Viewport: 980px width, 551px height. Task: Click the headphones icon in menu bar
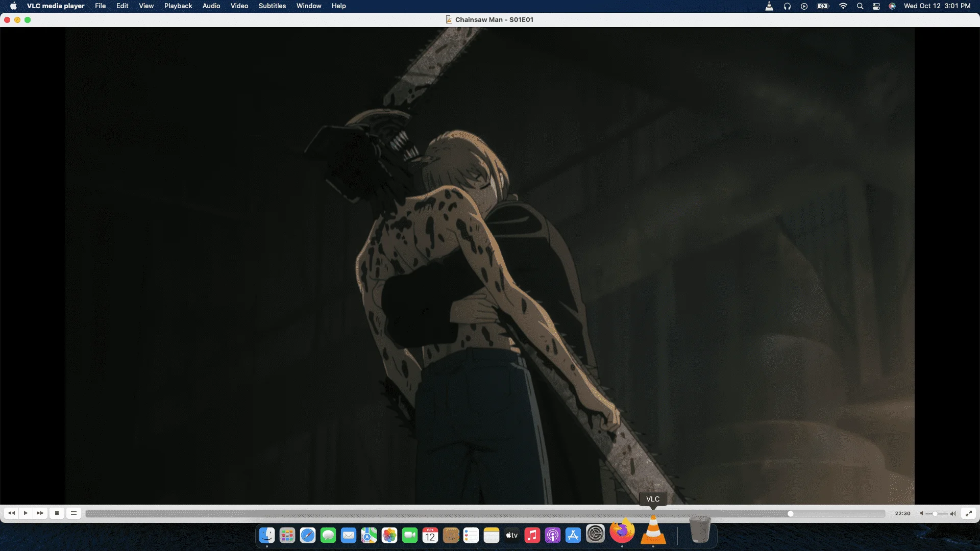point(787,6)
